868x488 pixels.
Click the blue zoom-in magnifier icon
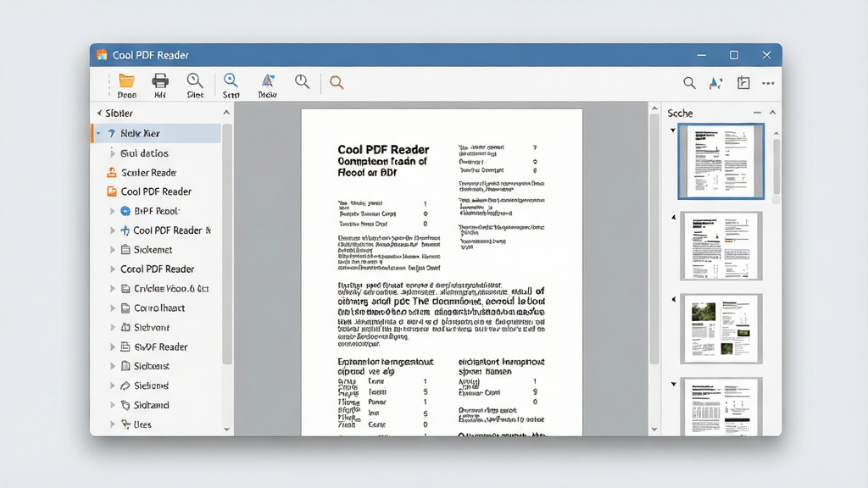231,80
